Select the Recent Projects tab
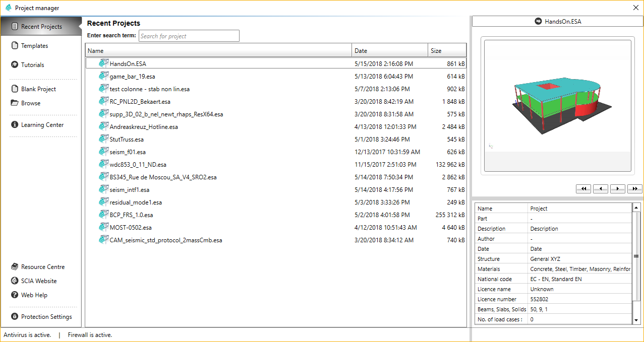This screenshot has height=342, width=644. 41,27
